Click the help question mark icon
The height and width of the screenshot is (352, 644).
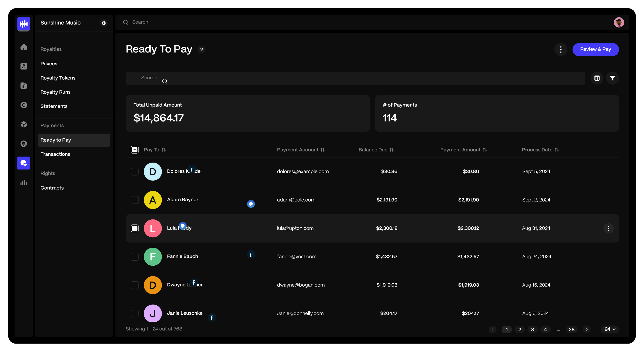click(201, 49)
